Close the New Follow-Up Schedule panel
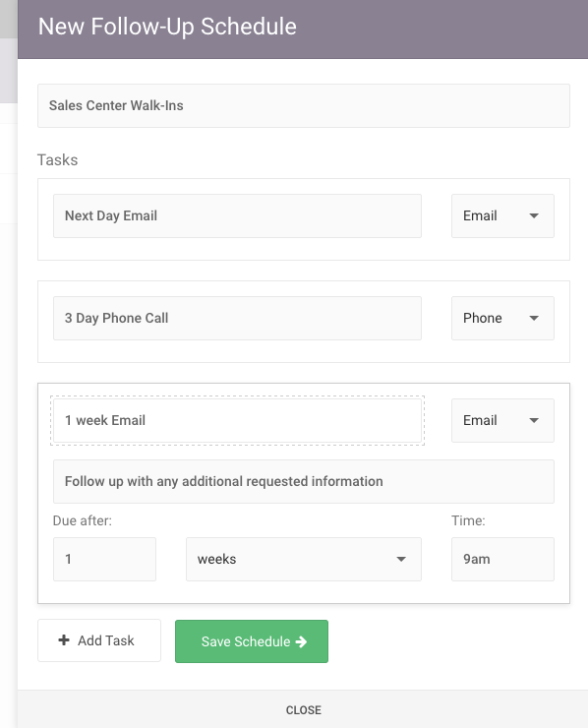The height and width of the screenshot is (728, 588). [304, 710]
